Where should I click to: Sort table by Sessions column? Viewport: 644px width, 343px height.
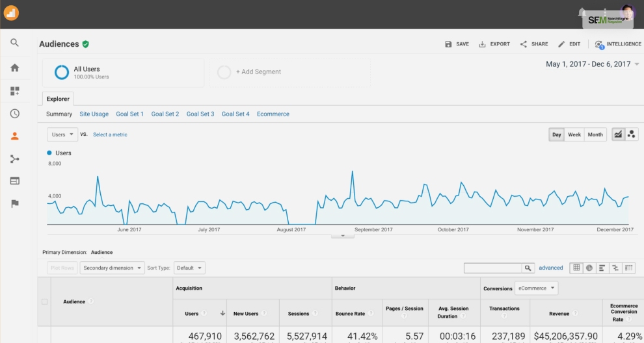click(306, 314)
